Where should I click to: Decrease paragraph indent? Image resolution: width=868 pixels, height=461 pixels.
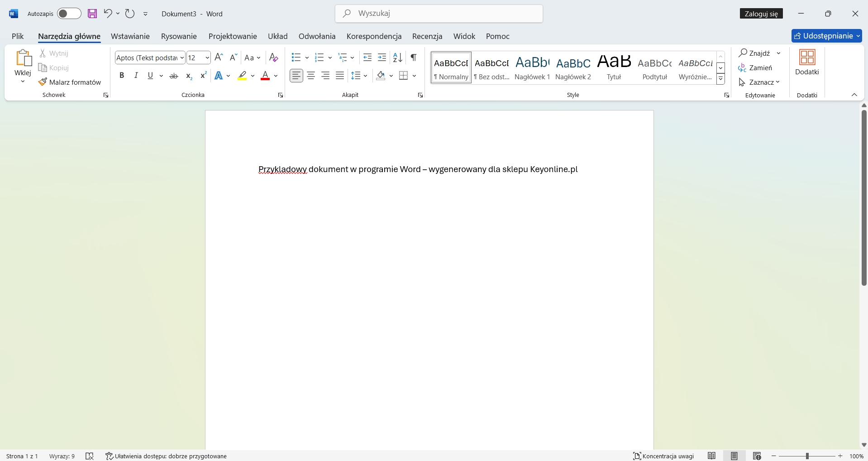367,58
